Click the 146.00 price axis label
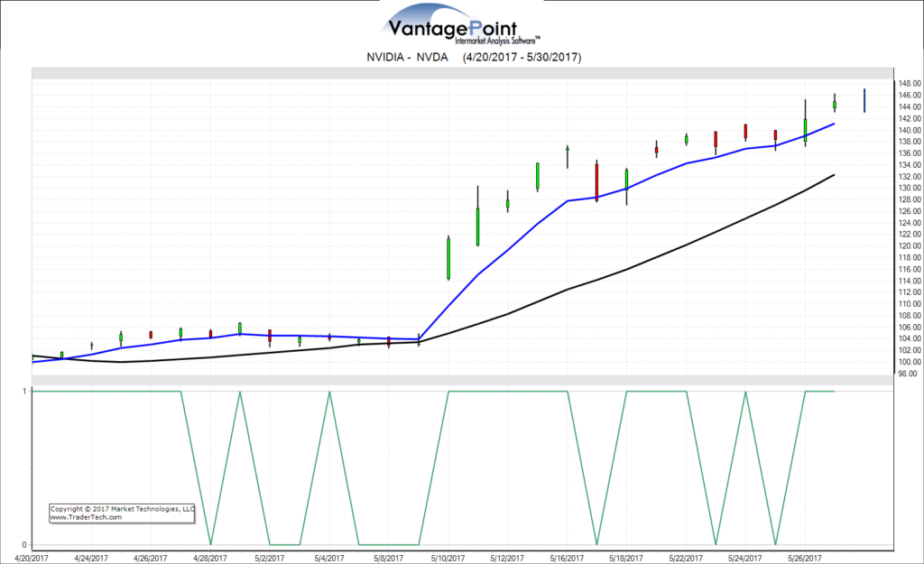The image size is (924, 564). pos(910,96)
